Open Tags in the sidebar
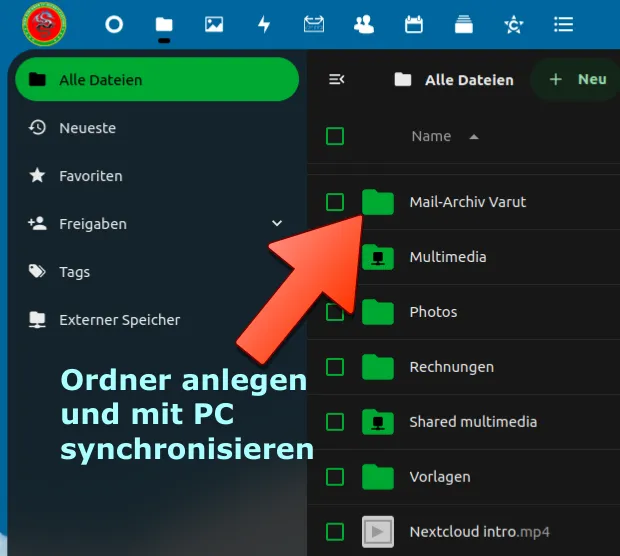620x556 pixels. (157, 272)
